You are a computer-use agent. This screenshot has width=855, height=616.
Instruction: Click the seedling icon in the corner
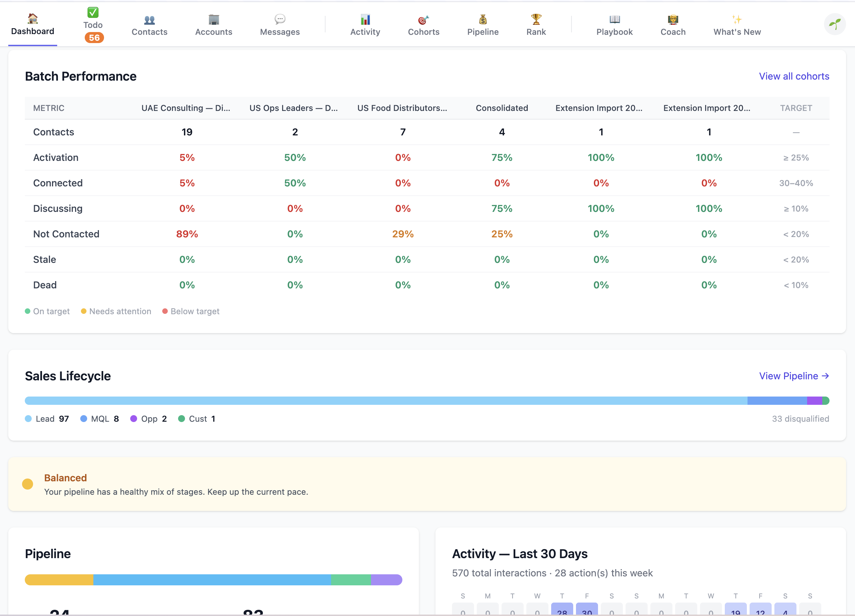[835, 24]
